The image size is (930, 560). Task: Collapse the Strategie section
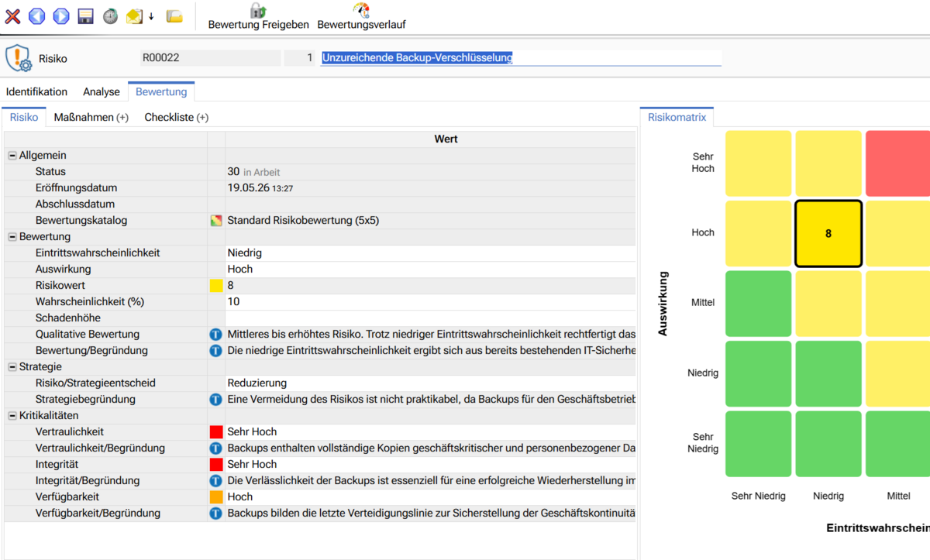coord(12,367)
